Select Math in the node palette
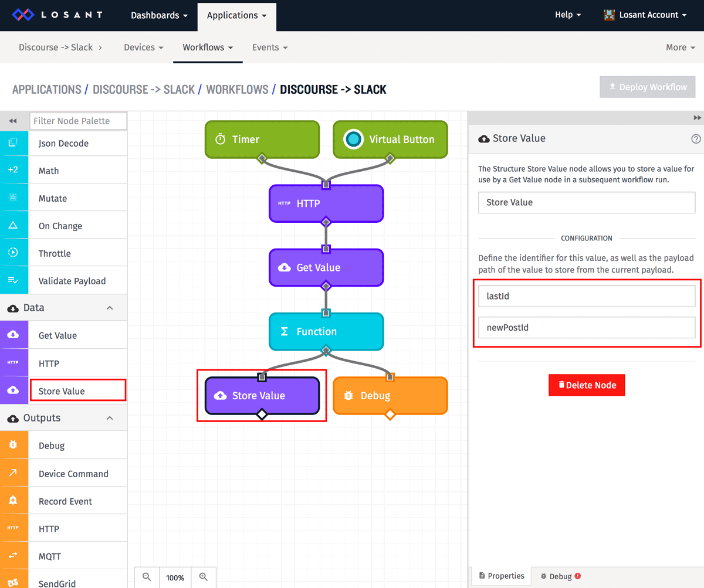The width and height of the screenshot is (704, 588). coord(63,170)
